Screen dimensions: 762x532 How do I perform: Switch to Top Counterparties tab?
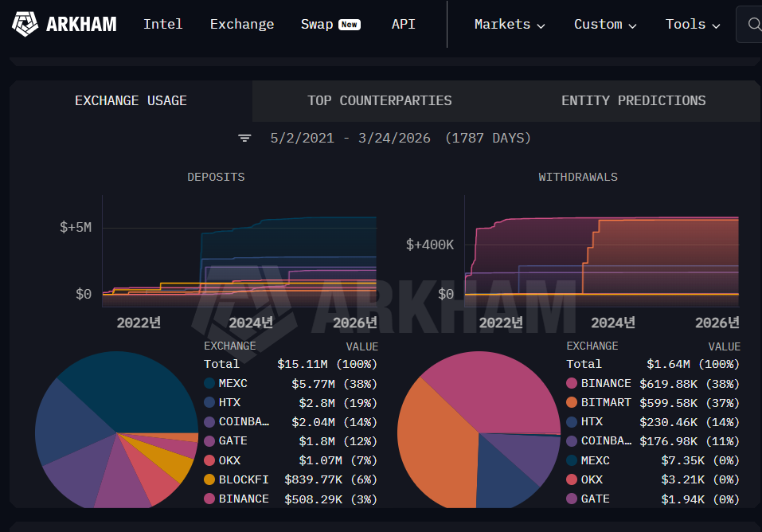point(380,100)
